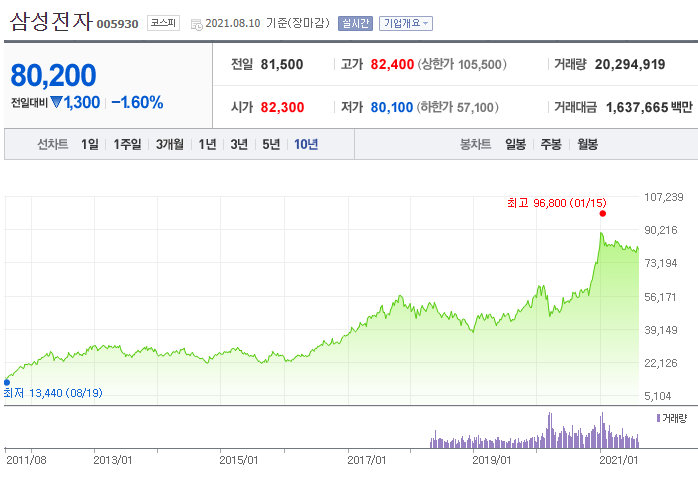Select the 10년 line chart tab
Screen dimensions: 698x478
(306, 144)
